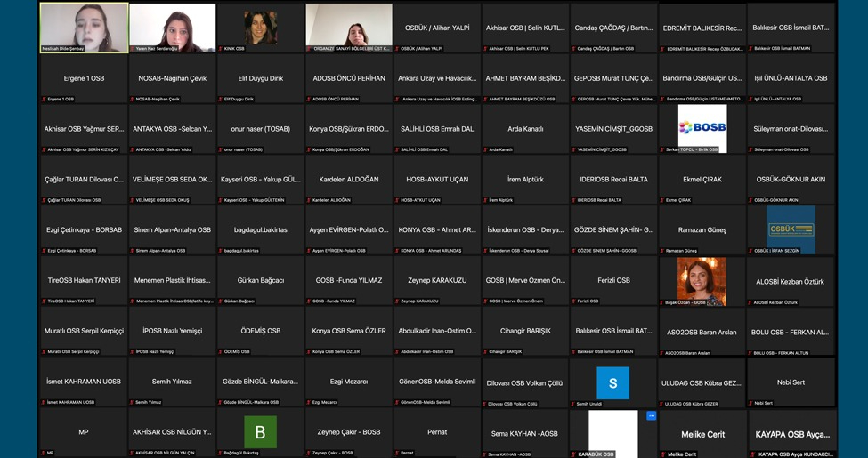The image size is (868, 458).
Task: Select the Konya OSB Sema ÖZLER tile
Action: point(349,331)
